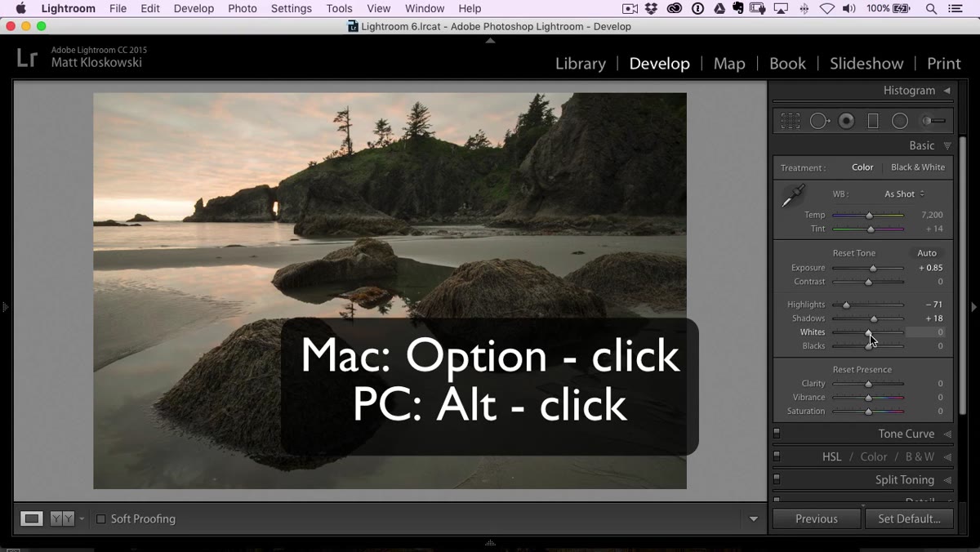Toggle the Split Toning panel on/off switch

click(777, 479)
